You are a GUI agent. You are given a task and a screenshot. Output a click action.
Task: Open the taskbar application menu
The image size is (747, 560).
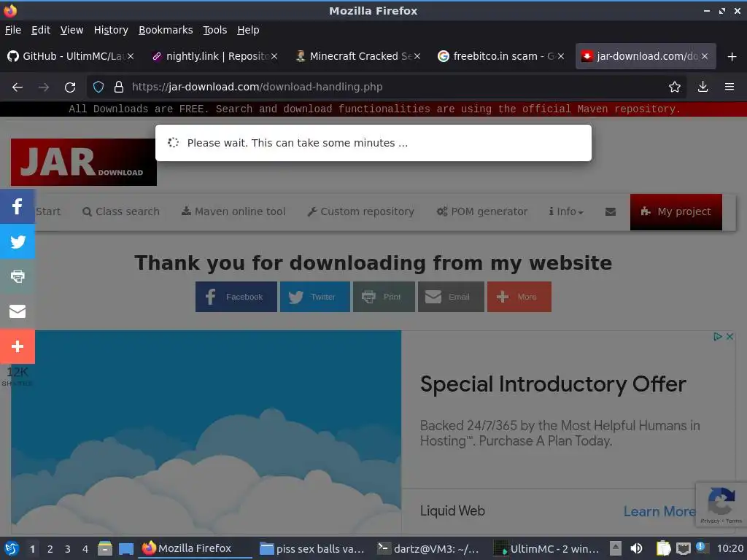[12, 548]
